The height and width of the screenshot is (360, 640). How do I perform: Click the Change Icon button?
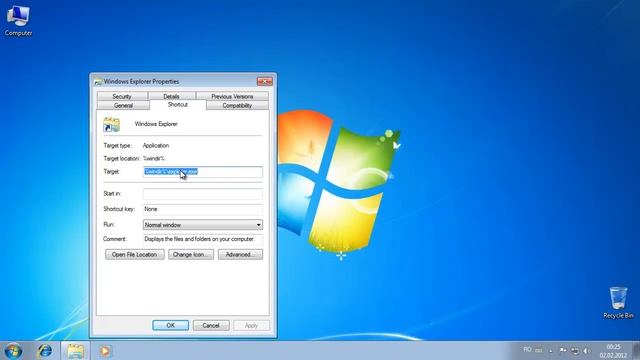click(x=191, y=255)
